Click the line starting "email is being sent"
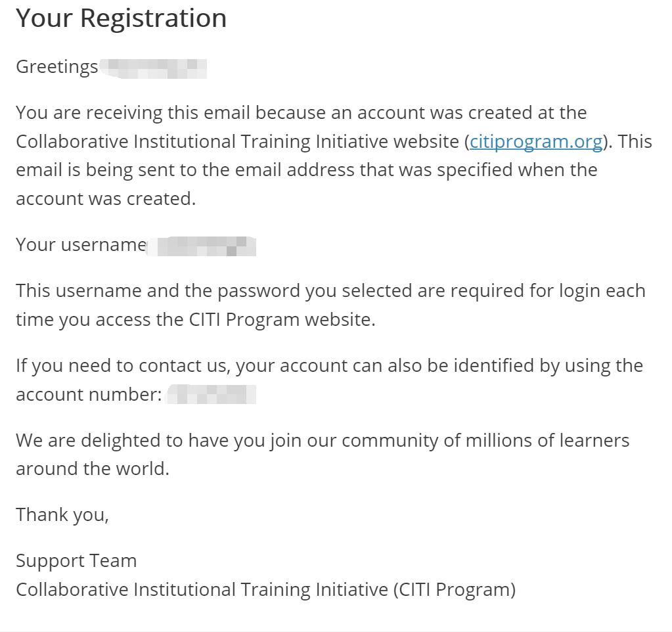Image resolution: width=672 pixels, height=632 pixels. pyautogui.click(x=307, y=170)
